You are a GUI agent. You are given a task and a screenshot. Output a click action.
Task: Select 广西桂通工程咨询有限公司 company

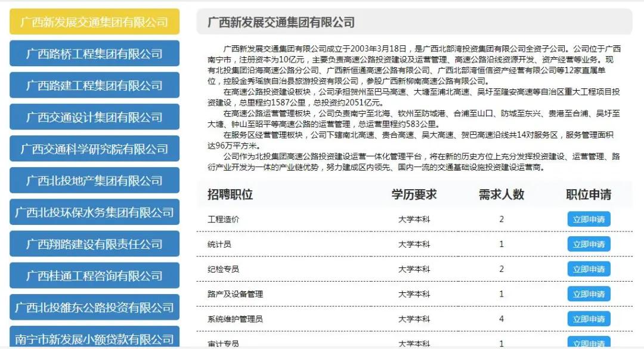click(x=94, y=276)
